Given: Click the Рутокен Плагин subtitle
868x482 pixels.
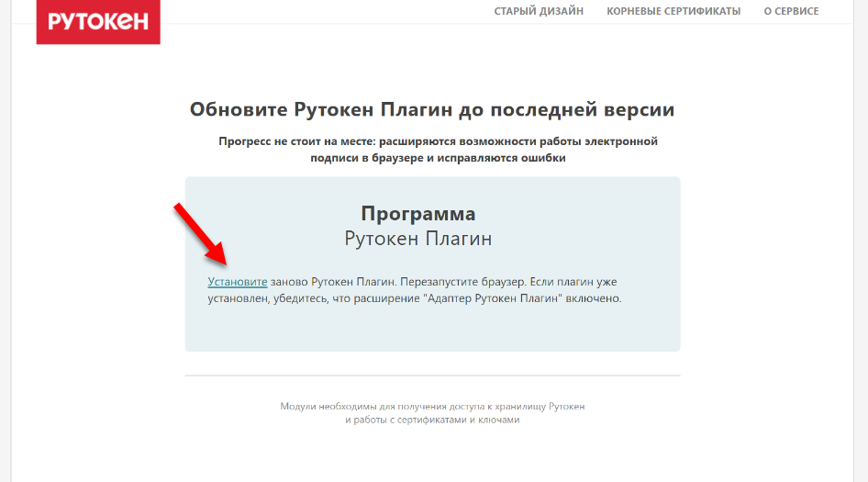Looking at the screenshot, I should [x=418, y=238].
